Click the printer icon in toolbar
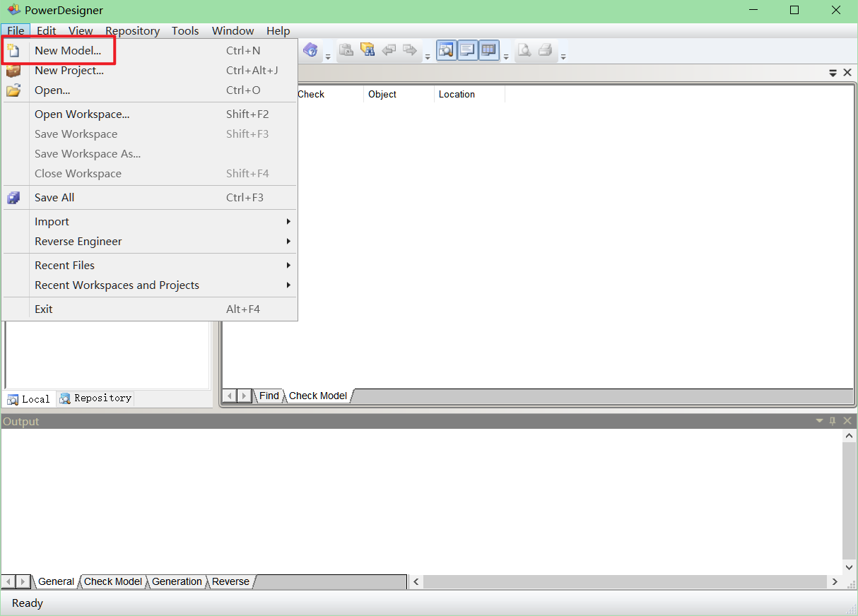 coord(545,50)
